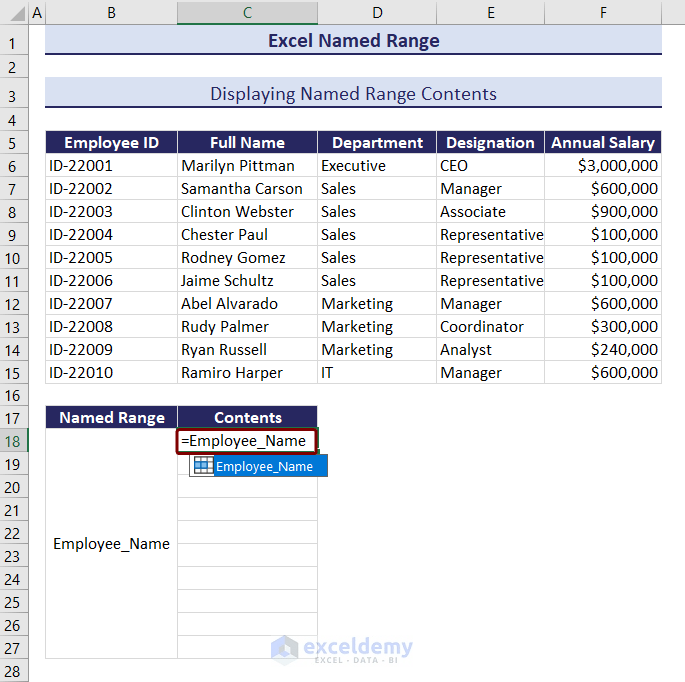Click cell Clinton Webster
The height and width of the screenshot is (682, 685).
point(247,211)
